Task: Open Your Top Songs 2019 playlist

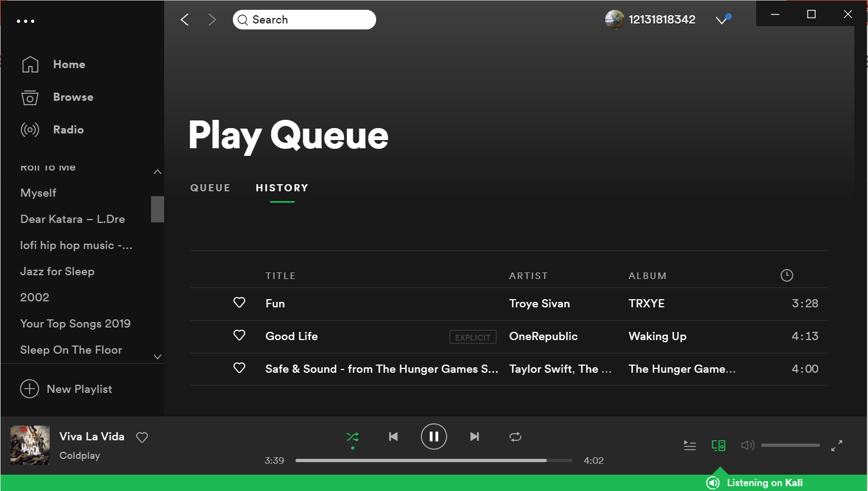Action: (75, 324)
